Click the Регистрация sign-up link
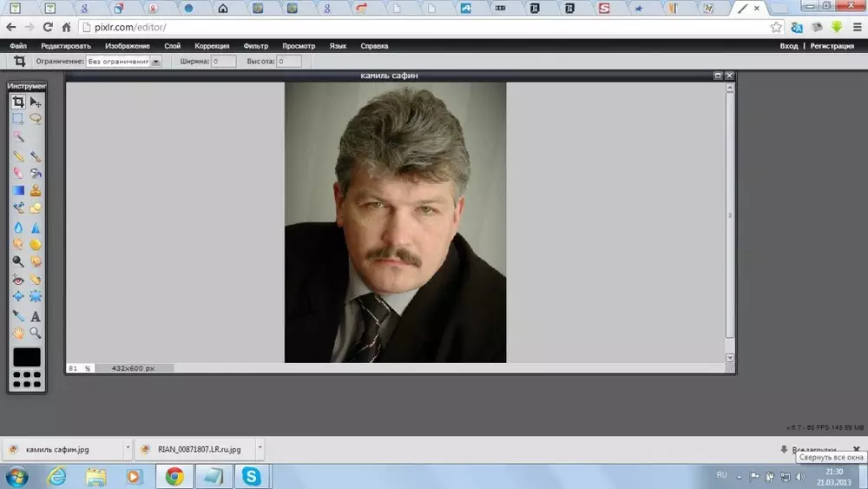The image size is (868, 489). pos(832,46)
